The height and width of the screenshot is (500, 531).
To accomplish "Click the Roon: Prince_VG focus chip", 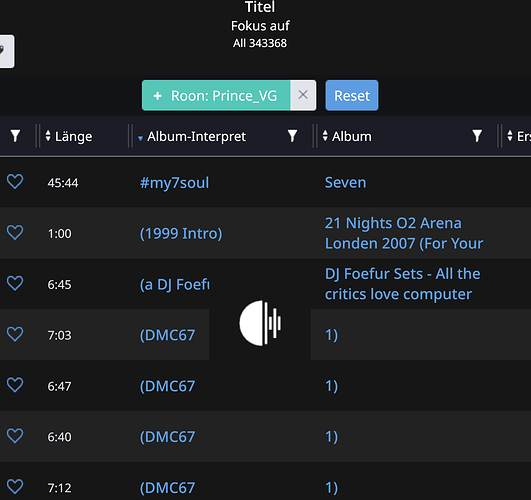I will [216, 95].
